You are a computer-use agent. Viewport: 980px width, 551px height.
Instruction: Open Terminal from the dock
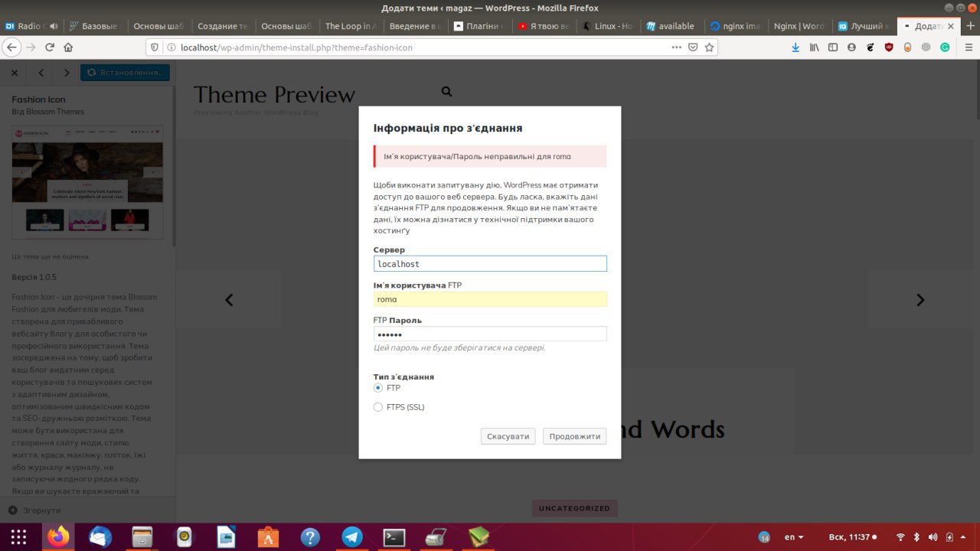(x=394, y=537)
